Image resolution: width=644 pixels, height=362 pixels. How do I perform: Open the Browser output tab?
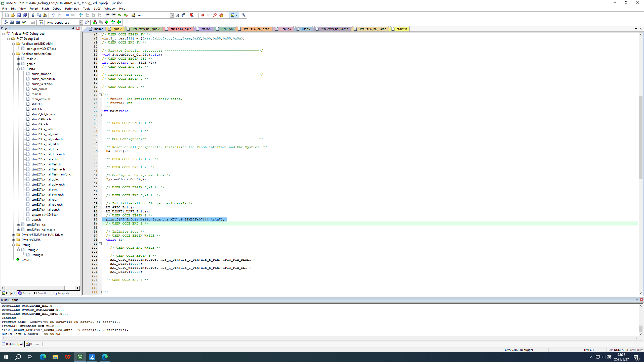point(33,344)
